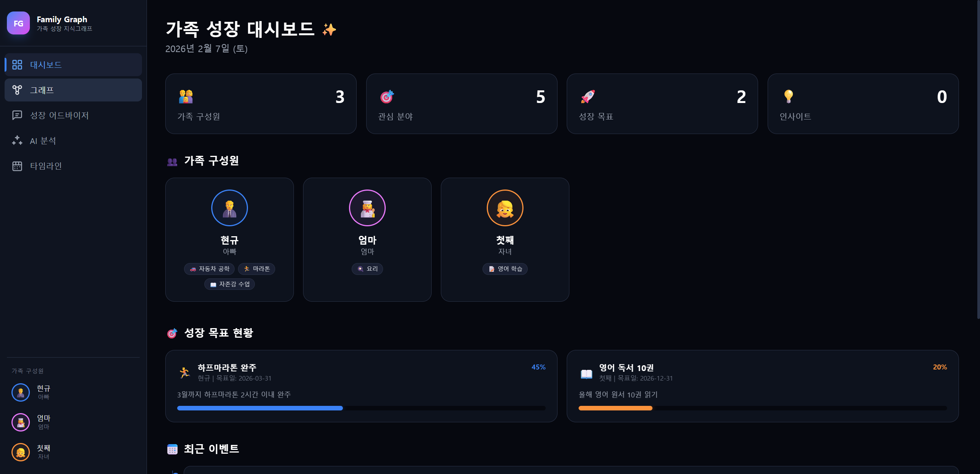Click 첫째's profile picture card

505,208
